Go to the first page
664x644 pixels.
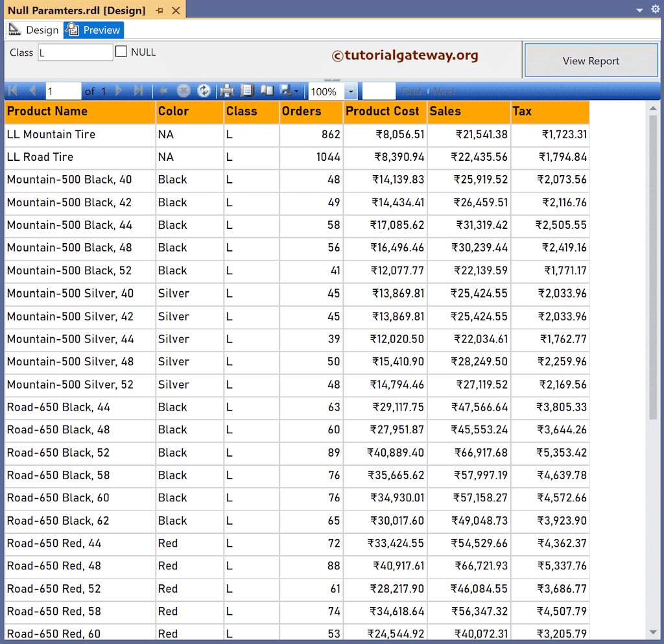[12, 91]
